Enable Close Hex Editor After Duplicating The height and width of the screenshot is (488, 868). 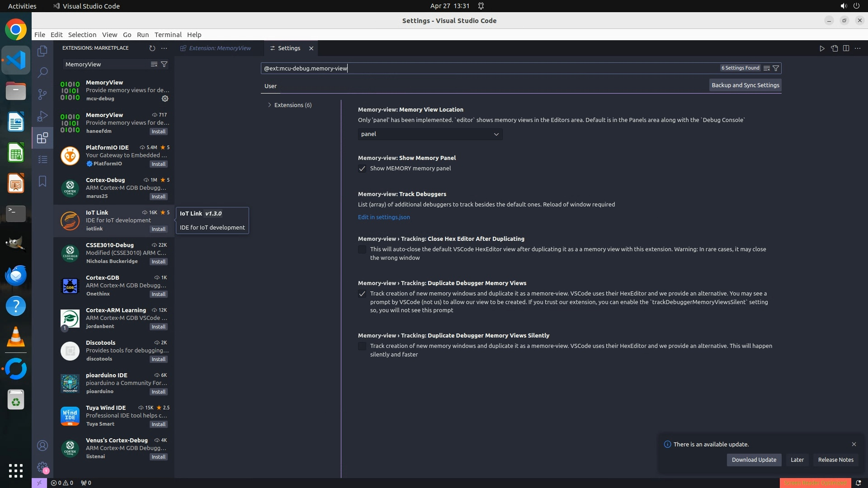click(362, 249)
